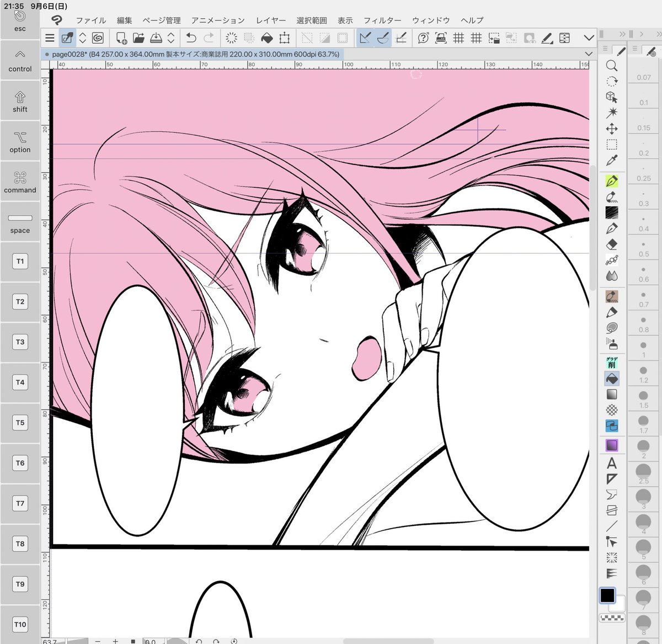Select the Fill bucket tool
This screenshot has height=644, width=662.
(612, 379)
